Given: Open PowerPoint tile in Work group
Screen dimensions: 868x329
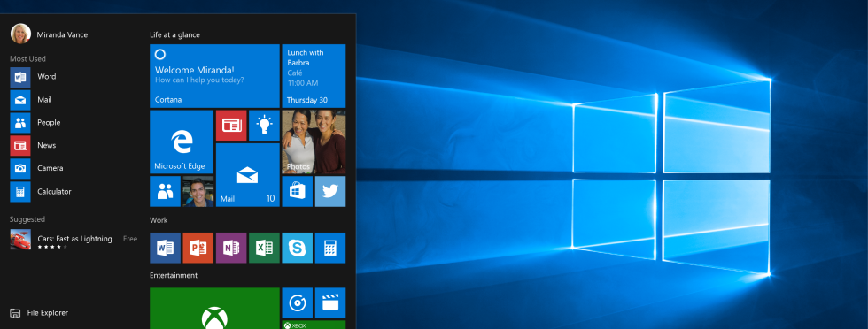Looking at the screenshot, I should [x=198, y=248].
